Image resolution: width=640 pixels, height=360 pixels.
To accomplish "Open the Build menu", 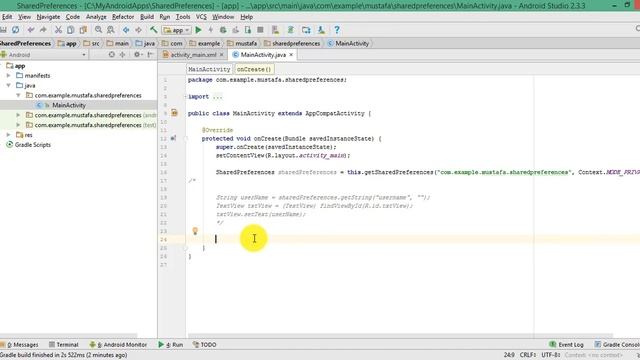I will pos(147,17).
